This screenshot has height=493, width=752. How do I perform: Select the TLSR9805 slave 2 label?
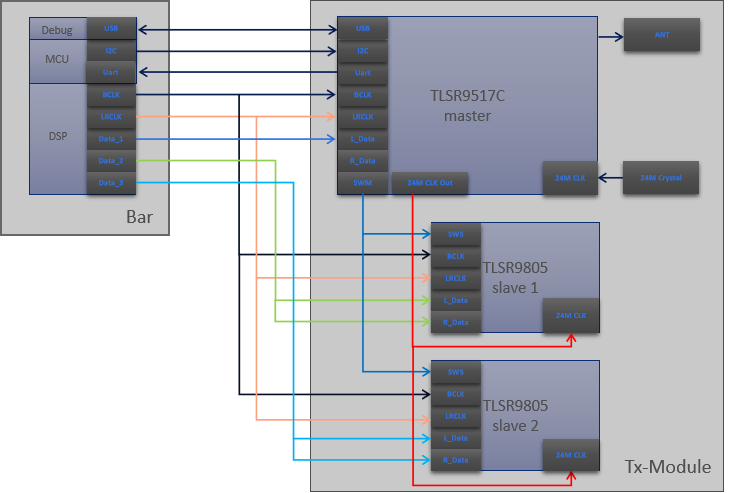[516, 416]
